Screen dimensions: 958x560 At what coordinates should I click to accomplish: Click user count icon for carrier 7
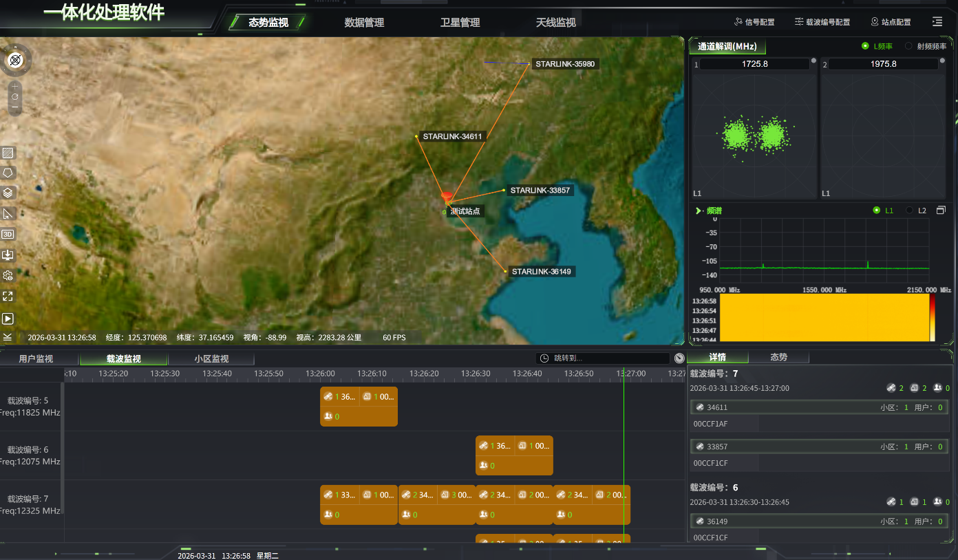938,388
